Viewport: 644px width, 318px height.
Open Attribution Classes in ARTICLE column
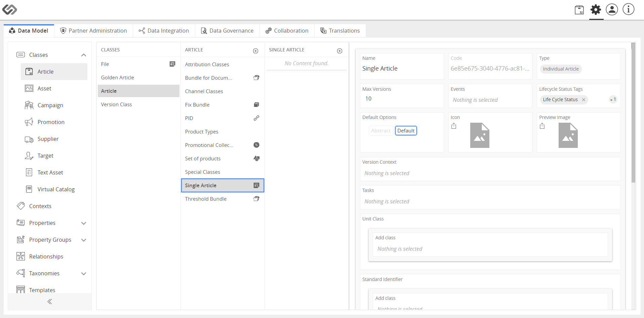pyautogui.click(x=223, y=64)
